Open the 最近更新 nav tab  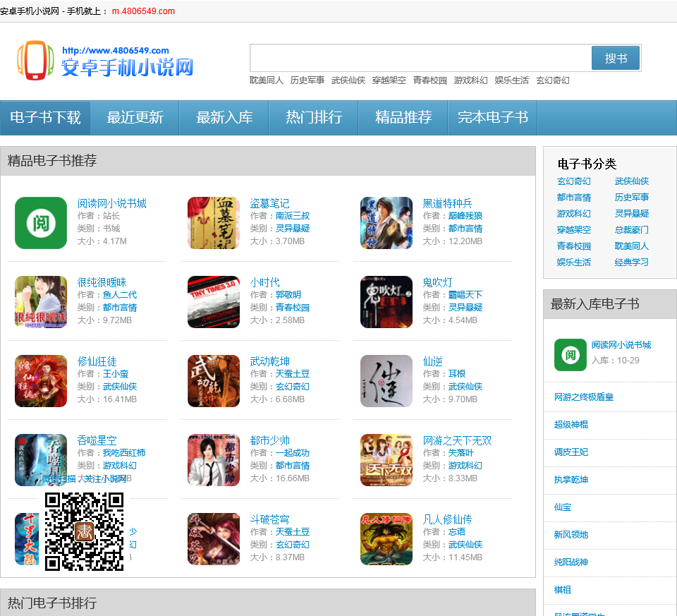click(x=135, y=118)
